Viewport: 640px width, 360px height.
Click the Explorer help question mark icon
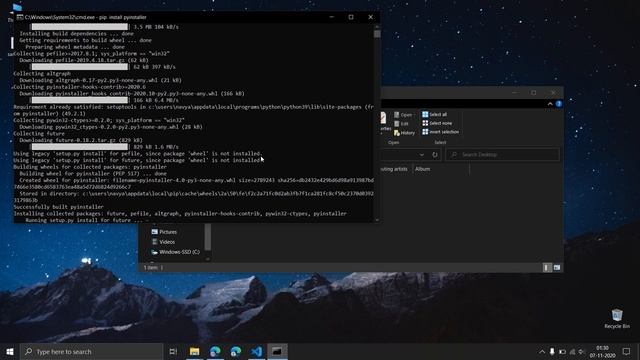(x=559, y=104)
